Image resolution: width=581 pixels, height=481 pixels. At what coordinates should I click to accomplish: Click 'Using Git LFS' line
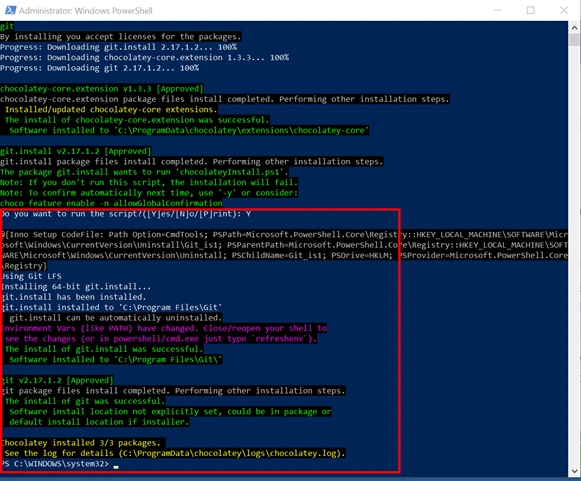coord(31,276)
